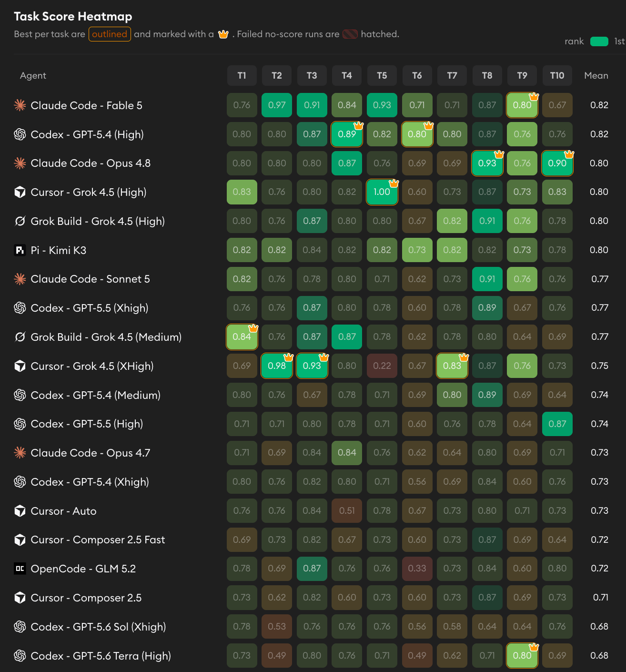Select the T9 column header
Image resolution: width=626 pixels, height=672 pixels.
522,75
